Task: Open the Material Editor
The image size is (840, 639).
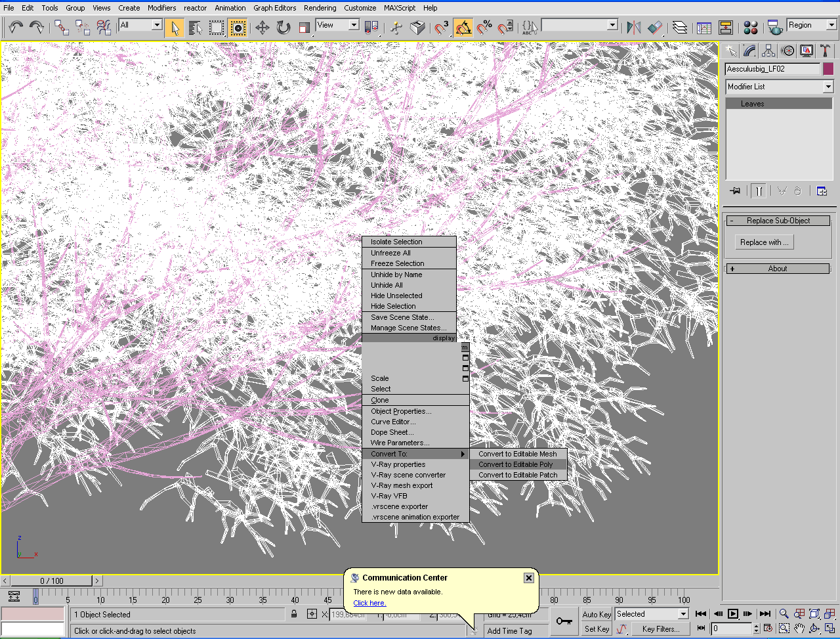Action: (x=751, y=28)
